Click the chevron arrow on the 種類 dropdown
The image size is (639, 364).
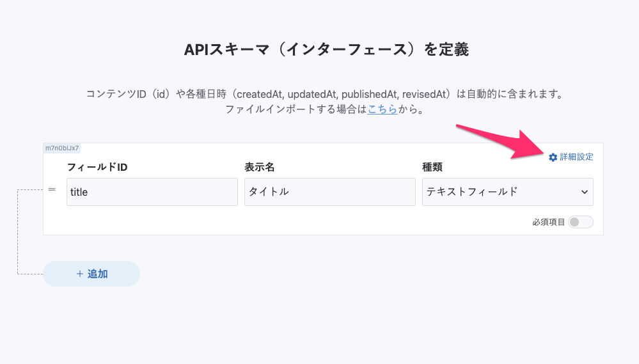584,192
